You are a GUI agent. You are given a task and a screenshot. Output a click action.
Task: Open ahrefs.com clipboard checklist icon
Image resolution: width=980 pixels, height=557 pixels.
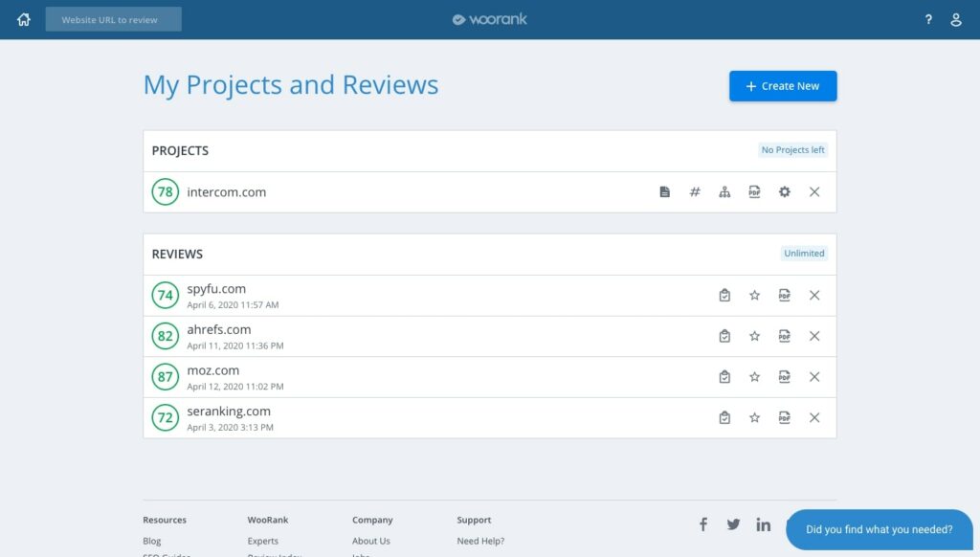pyautogui.click(x=725, y=336)
